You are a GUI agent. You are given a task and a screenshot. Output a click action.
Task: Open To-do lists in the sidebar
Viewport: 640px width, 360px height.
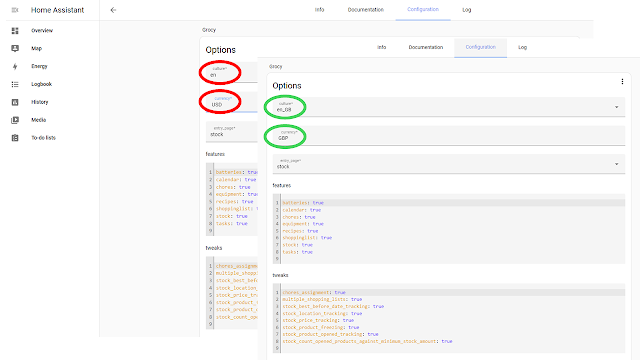[43, 138]
